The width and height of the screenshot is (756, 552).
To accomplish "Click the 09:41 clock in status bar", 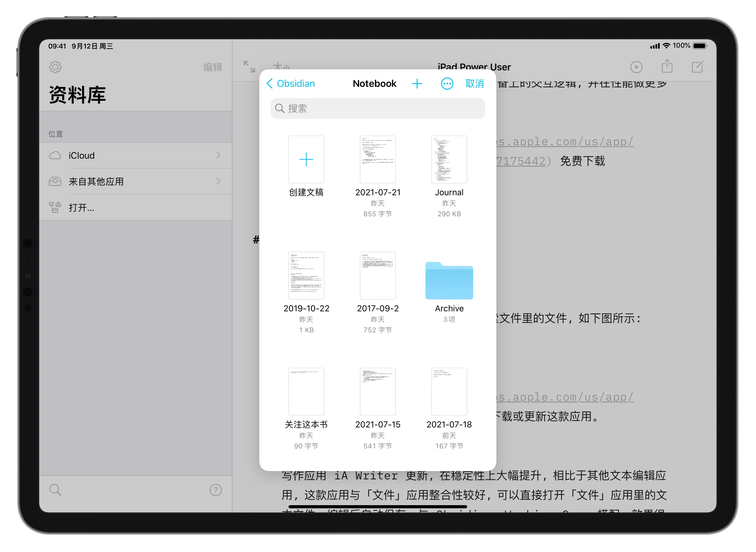I will 57,46.
